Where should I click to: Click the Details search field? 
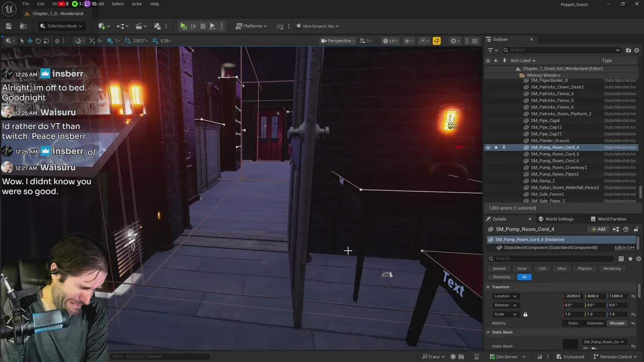coord(551,258)
